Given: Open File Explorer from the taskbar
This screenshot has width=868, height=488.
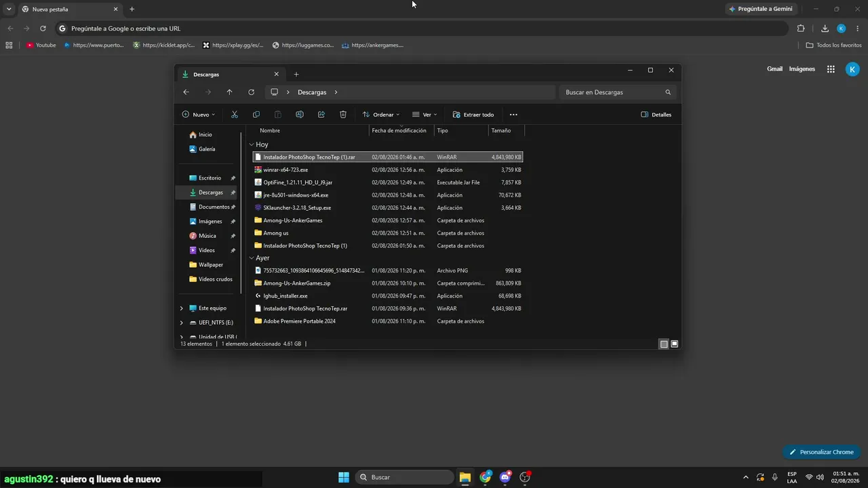Looking at the screenshot, I should point(465,477).
